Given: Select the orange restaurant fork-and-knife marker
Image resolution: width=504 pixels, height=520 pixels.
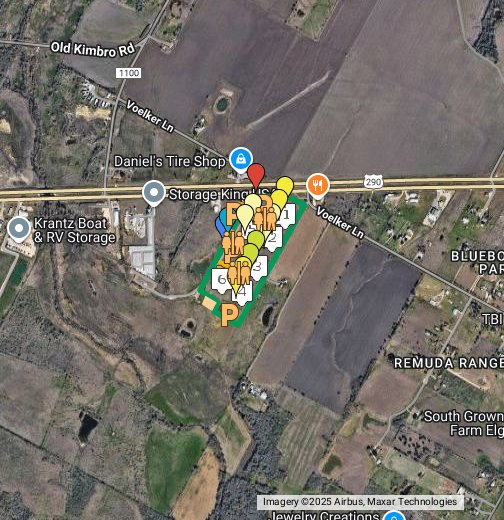Looking at the screenshot, I should point(318,185).
